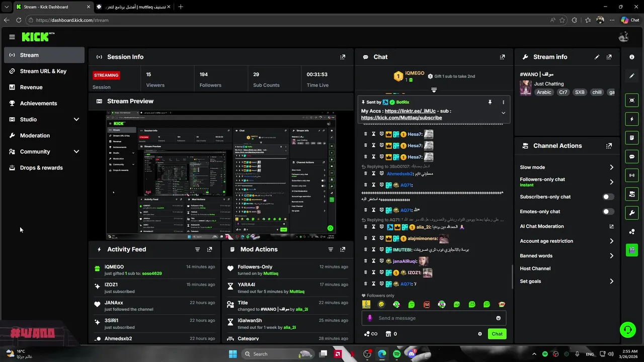Click in the Send a message field
The width and height of the screenshot is (644, 362).
(434, 318)
